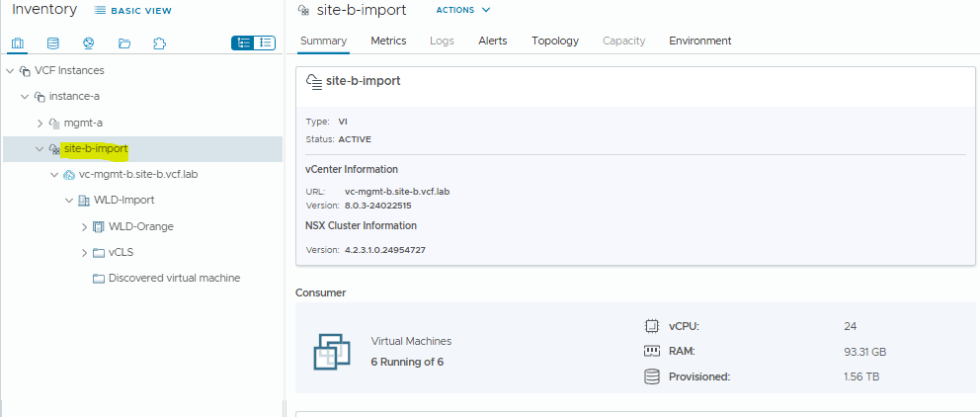
Task: Open the Alerts tab
Action: (x=492, y=41)
